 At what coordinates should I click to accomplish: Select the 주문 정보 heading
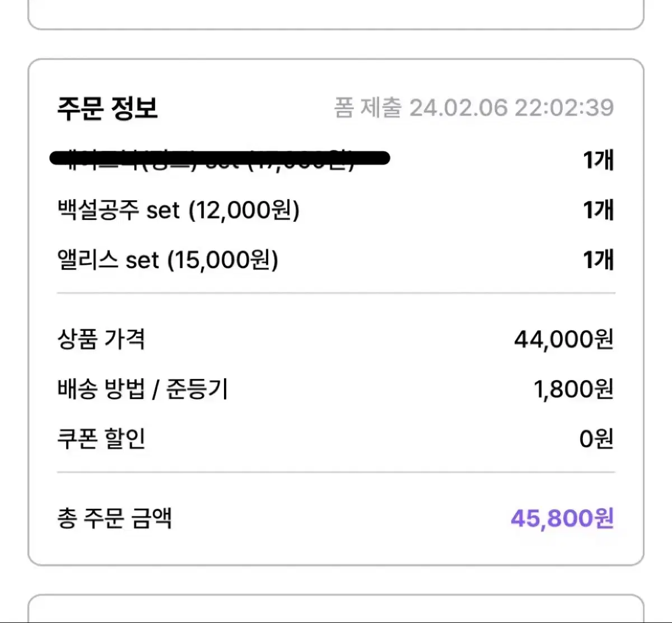click(x=108, y=108)
